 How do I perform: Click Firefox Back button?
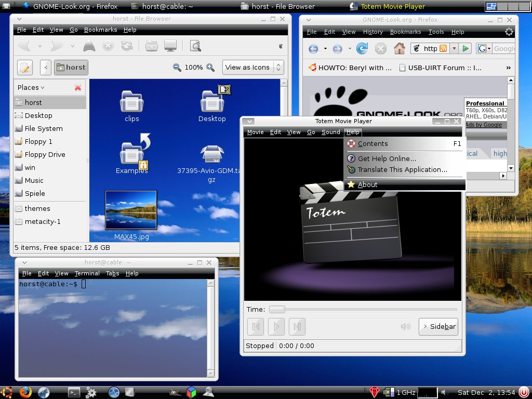pyautogui.click(x=313, y=49)
